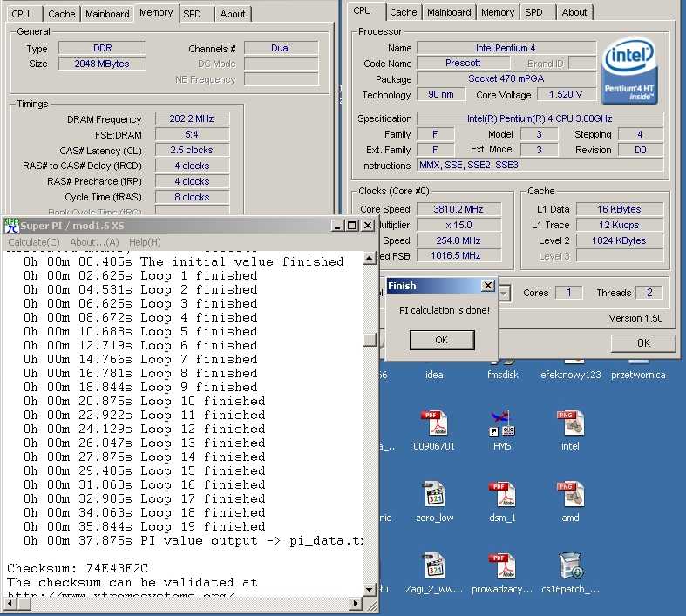Click the zero_low video file icon
Image resolution: width=686 pixels, height=616 pixels.
click(x=434, y=496)
